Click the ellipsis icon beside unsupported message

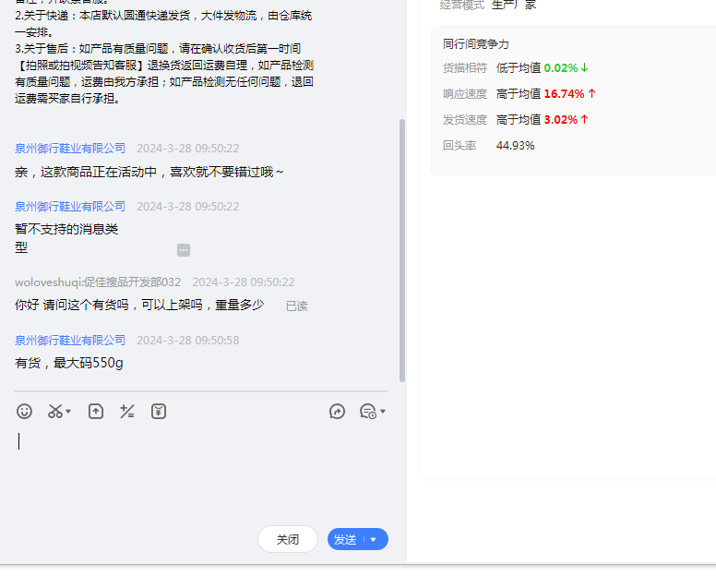(184, 250)
